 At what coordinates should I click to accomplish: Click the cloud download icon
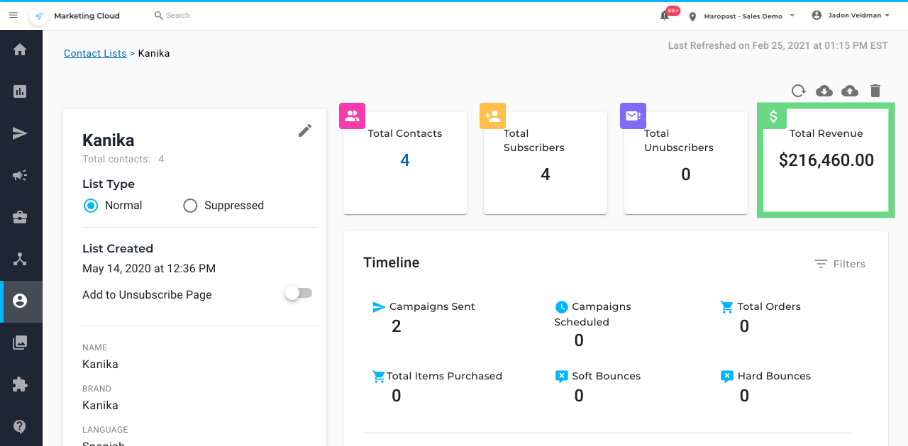pyautogui.click(x=824, y=91)
